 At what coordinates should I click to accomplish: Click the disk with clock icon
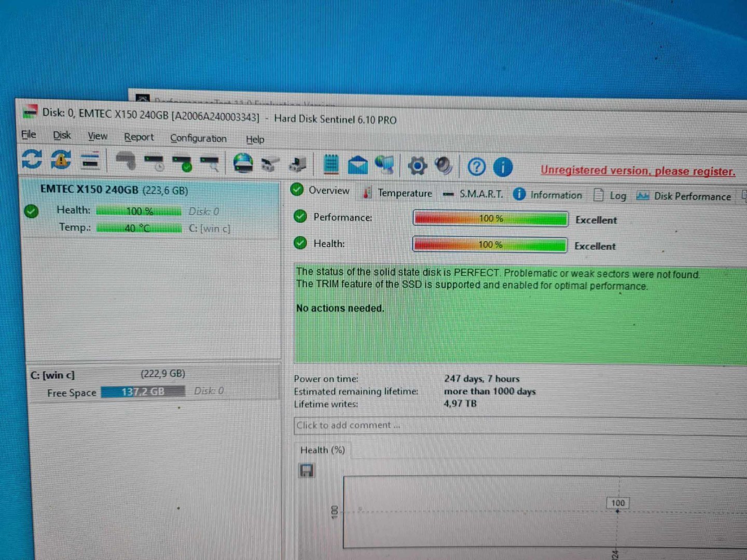(154, 163)
